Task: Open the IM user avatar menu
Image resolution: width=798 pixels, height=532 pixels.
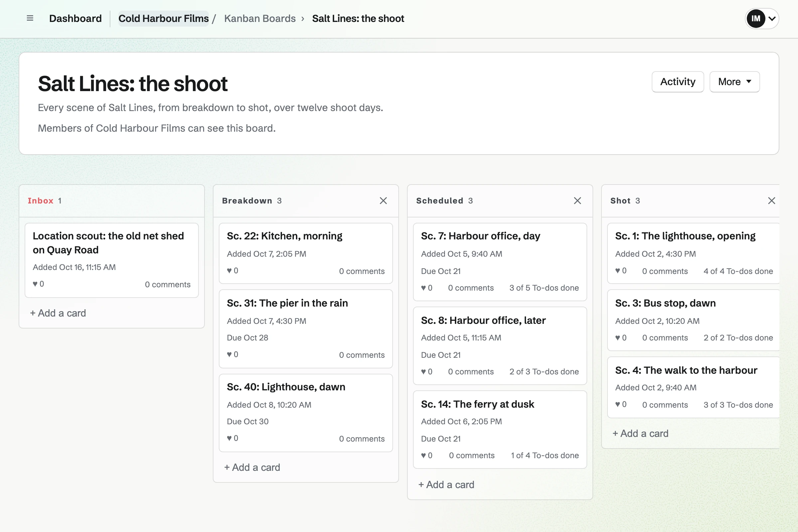Action: (761, 18)
